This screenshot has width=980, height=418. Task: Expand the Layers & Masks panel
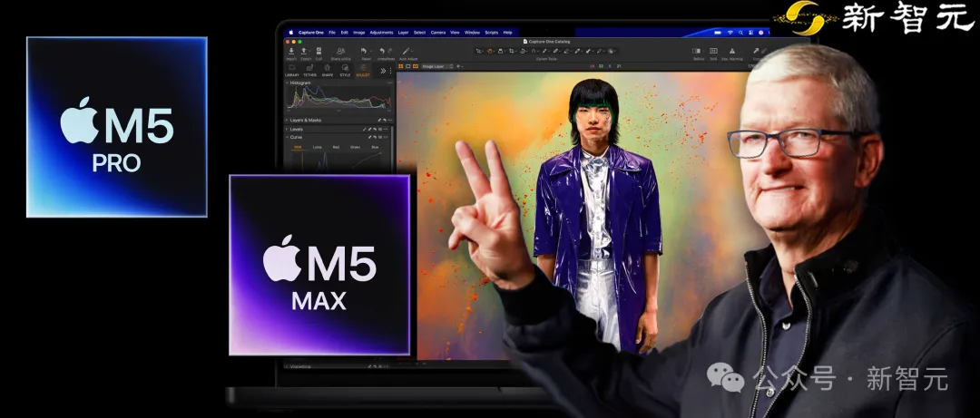[x=288, y=120]
